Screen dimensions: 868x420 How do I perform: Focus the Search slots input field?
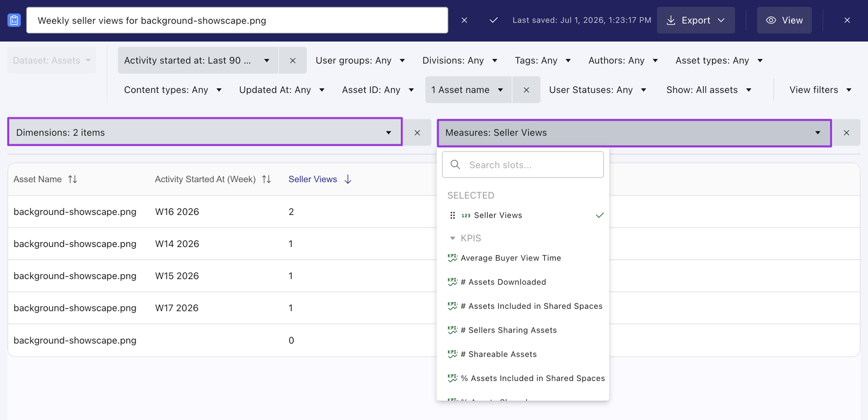523,164
